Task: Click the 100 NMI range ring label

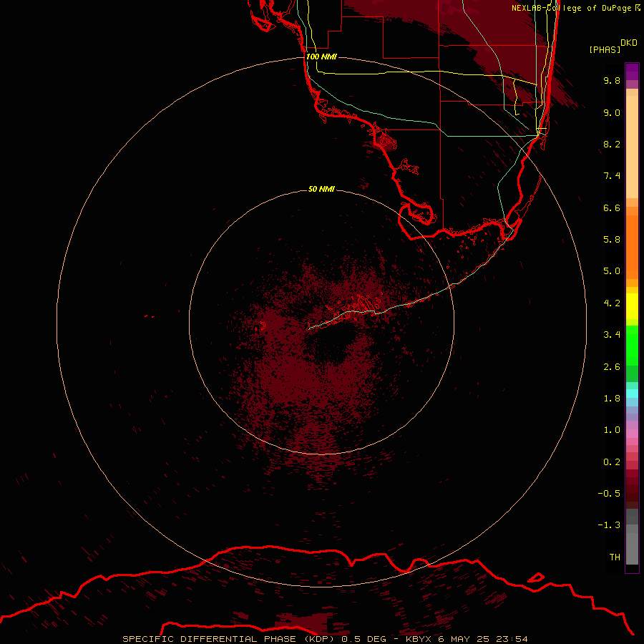Action: 321,57
